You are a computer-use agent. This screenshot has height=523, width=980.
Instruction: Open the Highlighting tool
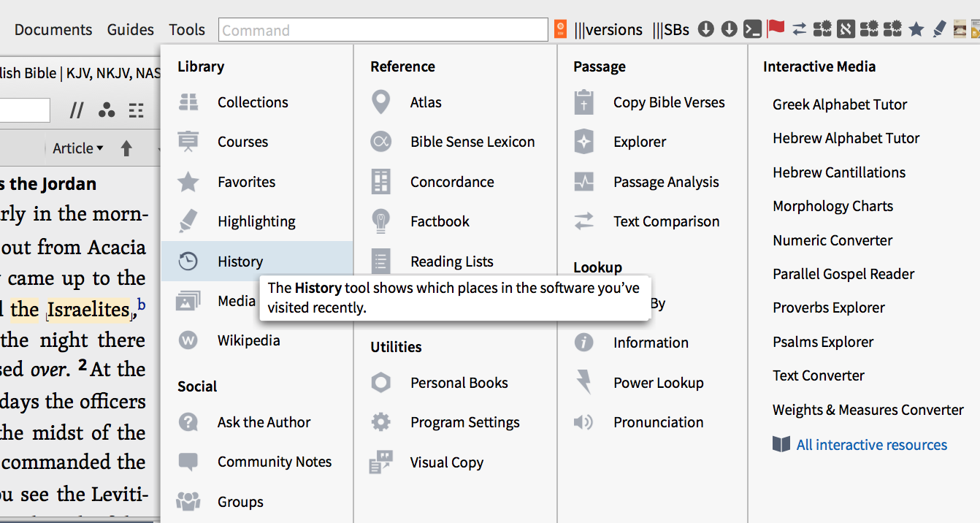coord(256,221)
